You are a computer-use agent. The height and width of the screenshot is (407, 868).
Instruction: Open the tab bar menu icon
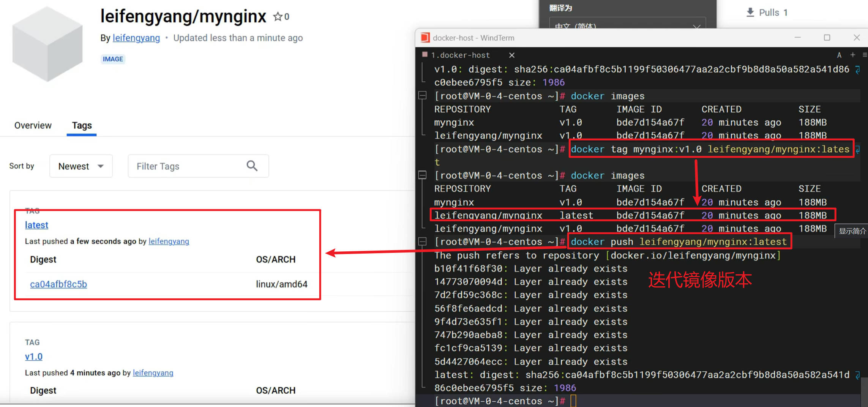coord(865,55)
